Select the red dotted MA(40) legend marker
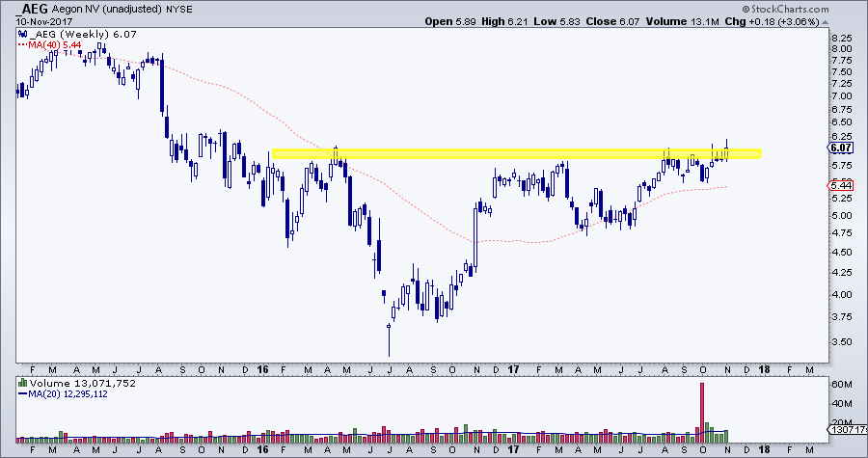This screenshot has width=868, height=458. click(x=22, y=44)
